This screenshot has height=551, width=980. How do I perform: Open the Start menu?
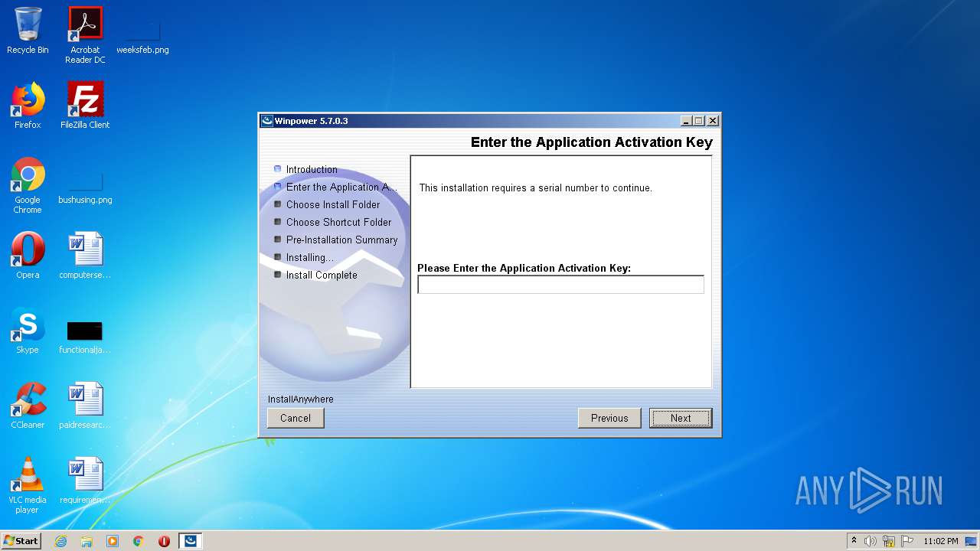click(x=21, y=540)
